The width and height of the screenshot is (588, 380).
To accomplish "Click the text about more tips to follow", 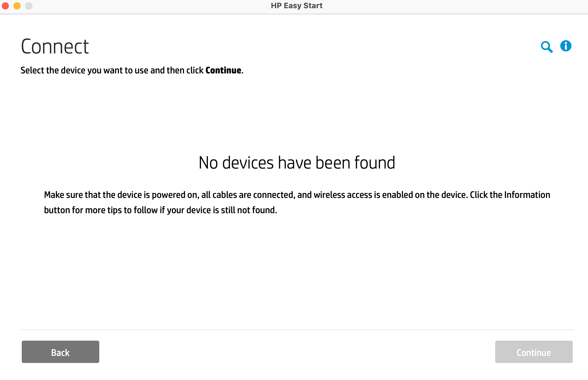I will click(121, 210).
